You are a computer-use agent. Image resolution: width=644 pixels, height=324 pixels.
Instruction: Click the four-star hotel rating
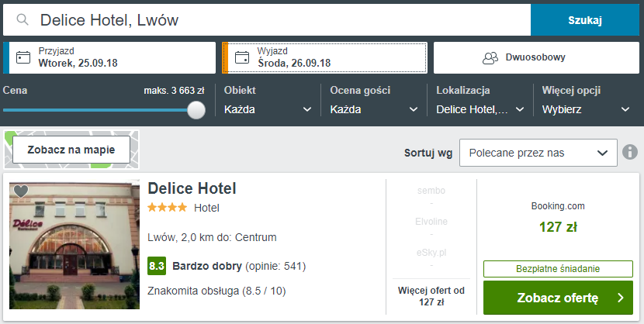(x=168, y=208)
